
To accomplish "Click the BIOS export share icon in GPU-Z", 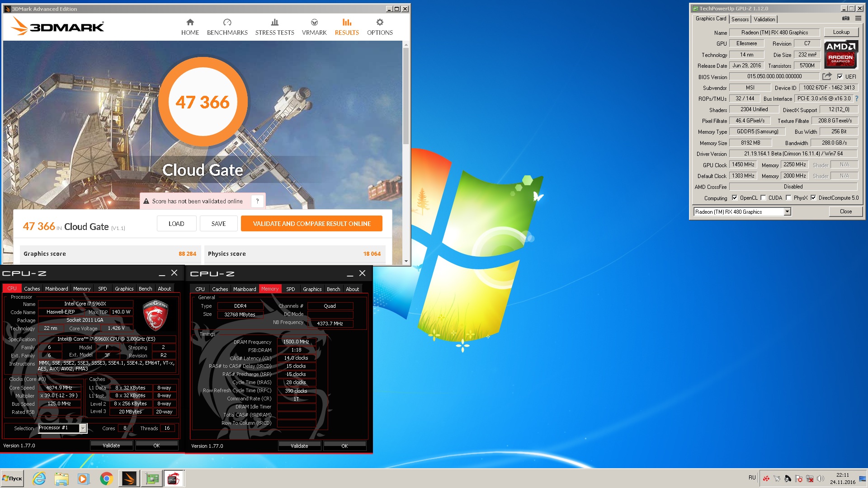I will tap(827, 76).
